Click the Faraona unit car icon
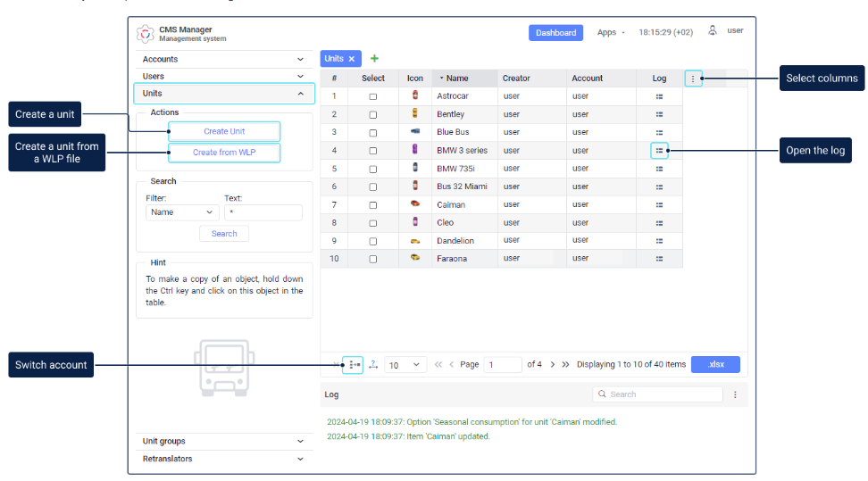The image size is (868, 481). (415, 257)
